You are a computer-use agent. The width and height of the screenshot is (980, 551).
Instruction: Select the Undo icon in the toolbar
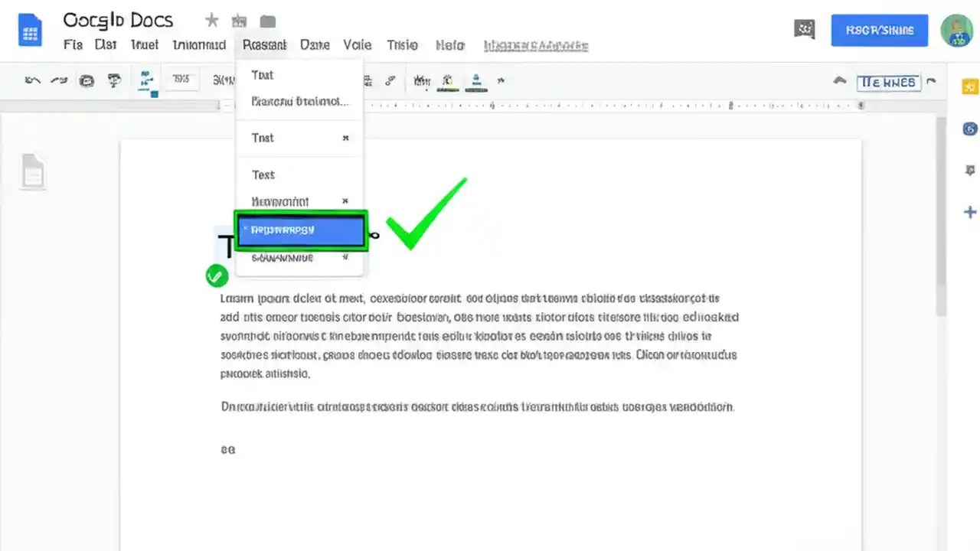click(x=31, y=80)
